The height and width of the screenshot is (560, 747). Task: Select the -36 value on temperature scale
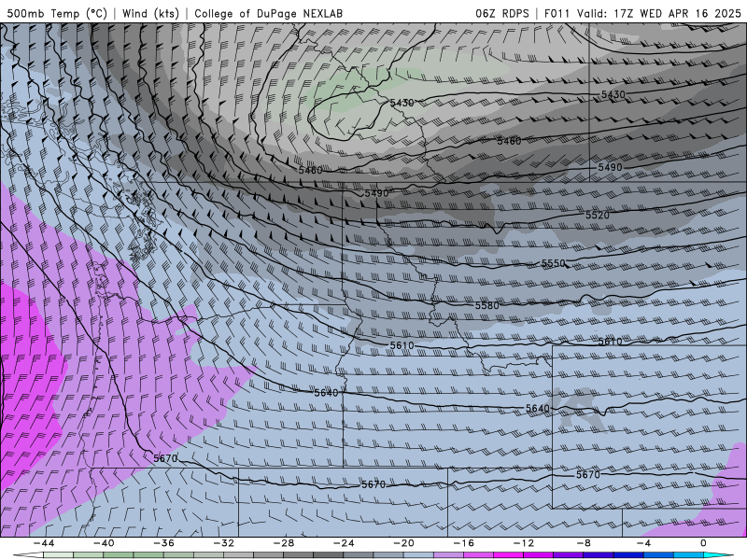pos(163,543)
